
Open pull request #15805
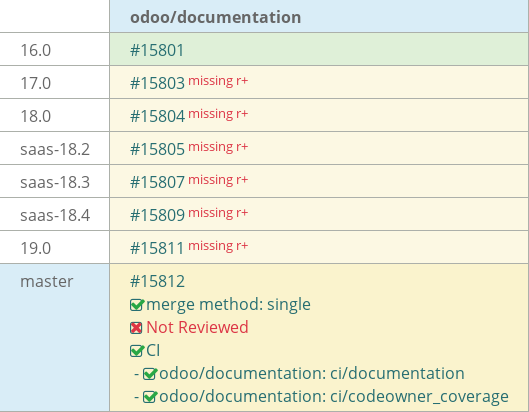157,149
